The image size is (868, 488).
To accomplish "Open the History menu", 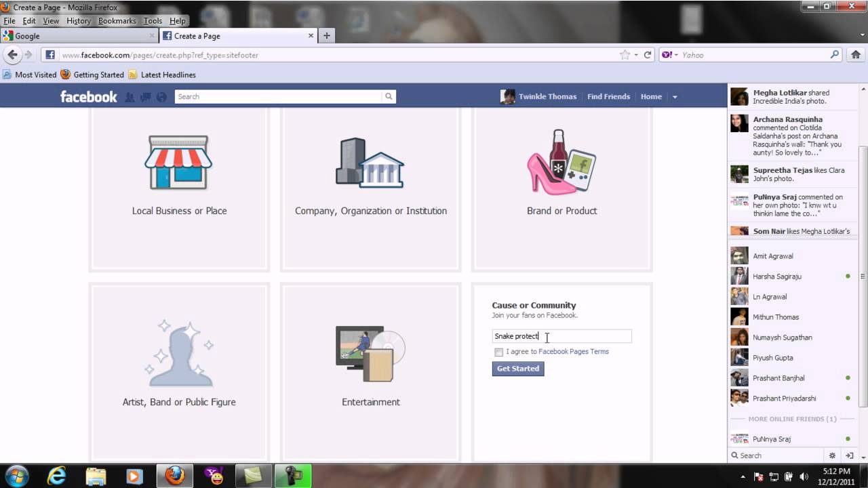I will coord(78,21).
